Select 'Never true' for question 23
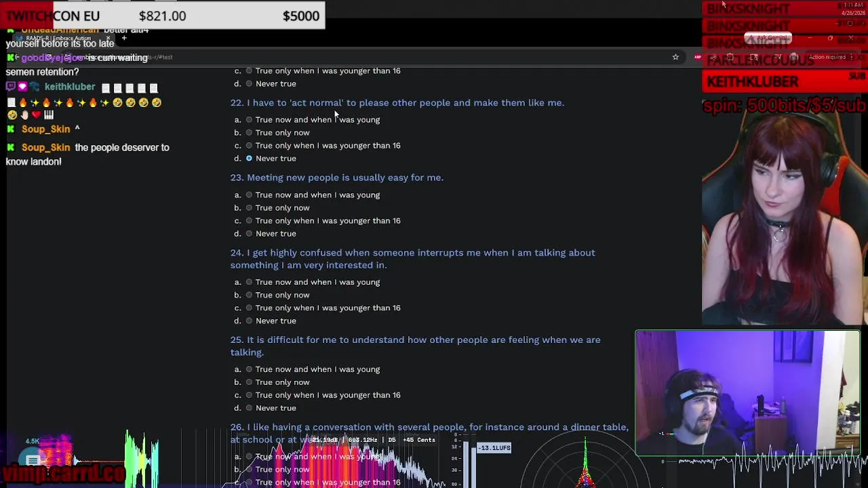 [249, 234]
